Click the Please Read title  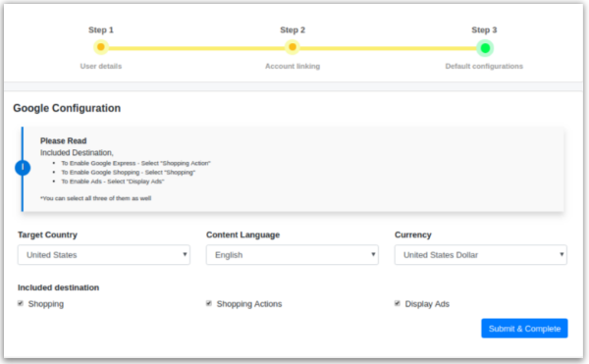point(63,140)
